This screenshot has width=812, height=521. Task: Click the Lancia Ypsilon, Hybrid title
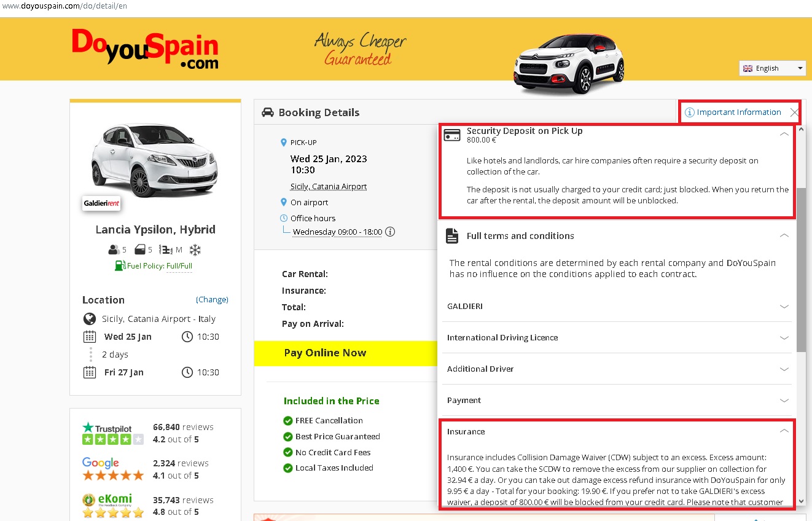pos(155,230)
